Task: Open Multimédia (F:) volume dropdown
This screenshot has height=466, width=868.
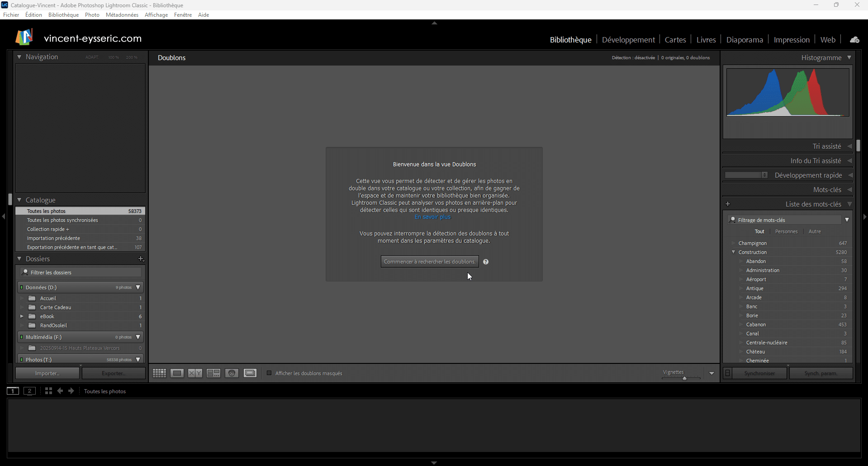Action: click(138, 337)
